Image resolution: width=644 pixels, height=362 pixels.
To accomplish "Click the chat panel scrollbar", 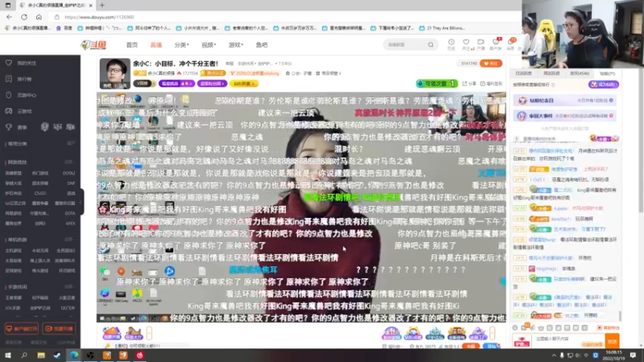I will 620,315.
